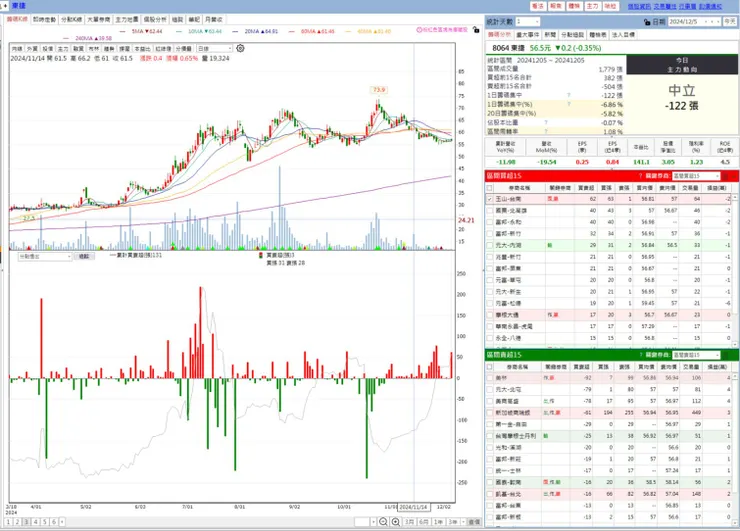Check the 台灣摩根士丹利 row checkbox

click(490, 436)
